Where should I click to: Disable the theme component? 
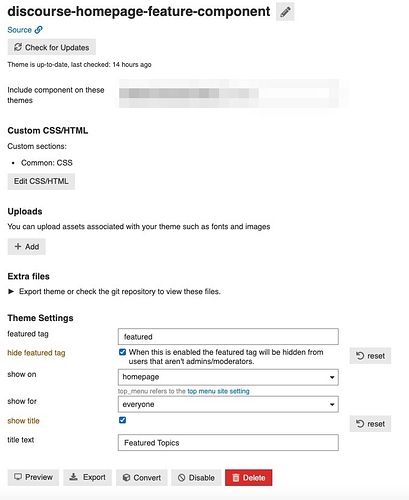tap(196, 478)
